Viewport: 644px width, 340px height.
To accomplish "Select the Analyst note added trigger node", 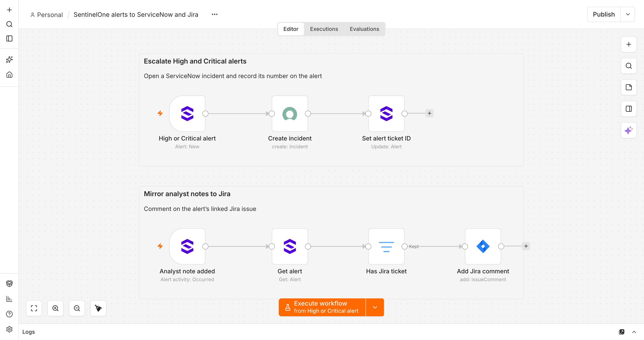I will [x=187, y=246].
